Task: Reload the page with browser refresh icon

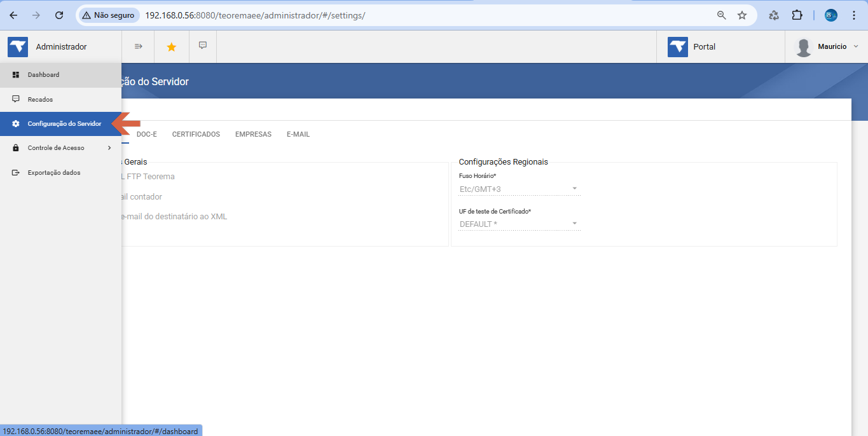Action: (59, 15)
